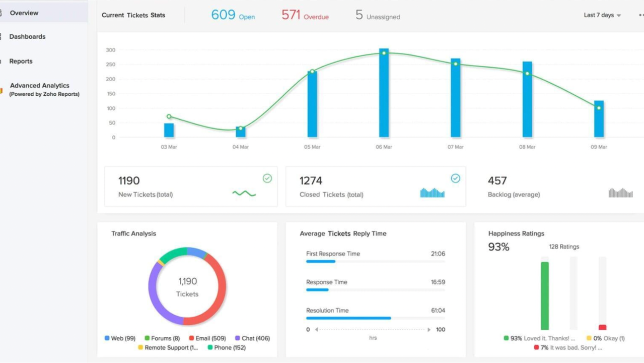Click the green New Tickets sparkline icon
The height and width of the screenshot is (363, 644).
coord(244,193)
